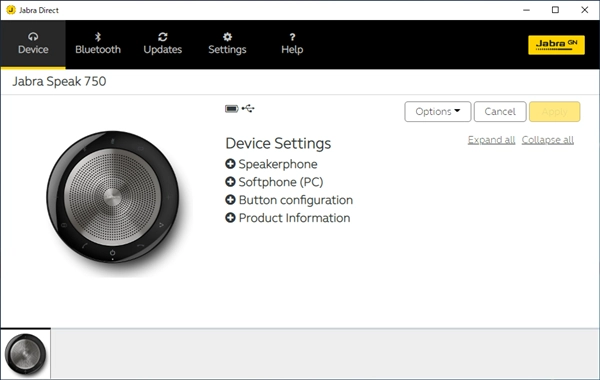Click the Jabra GN logo badge
This screenshot has width=600, height=380.
coord(556,45)
